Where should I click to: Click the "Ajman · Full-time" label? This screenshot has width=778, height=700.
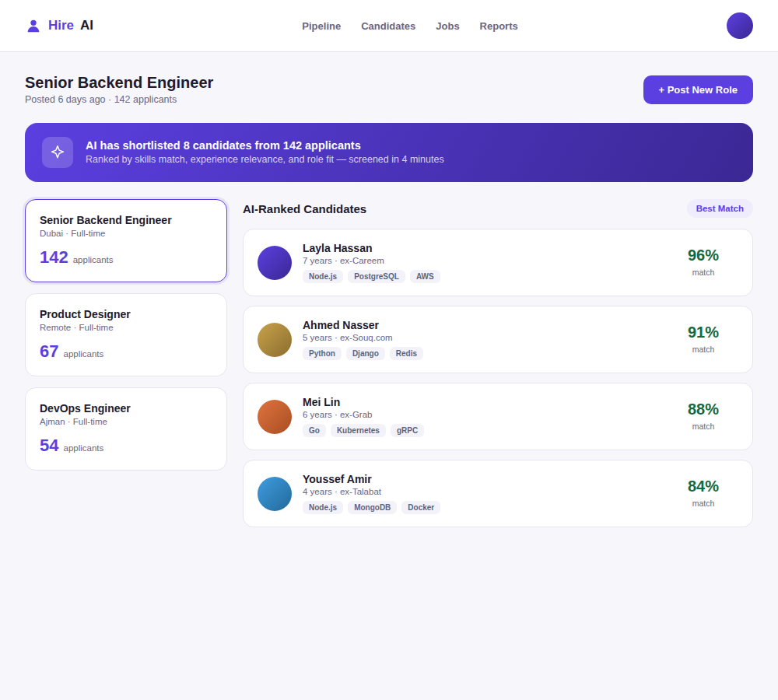click(x=73, y=422)
